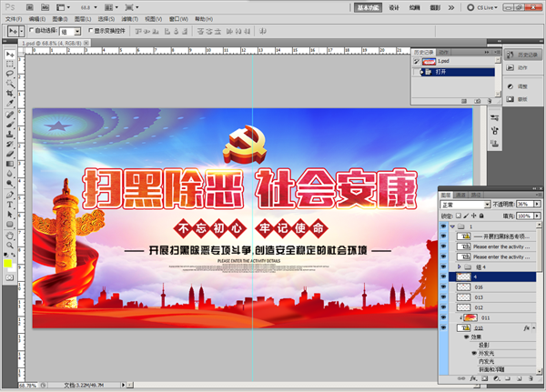This screenshot has width=546, height=392.
Task: Select the Rectangular Marquee tool
Action: pyautogui.click(x=10, y=64)
